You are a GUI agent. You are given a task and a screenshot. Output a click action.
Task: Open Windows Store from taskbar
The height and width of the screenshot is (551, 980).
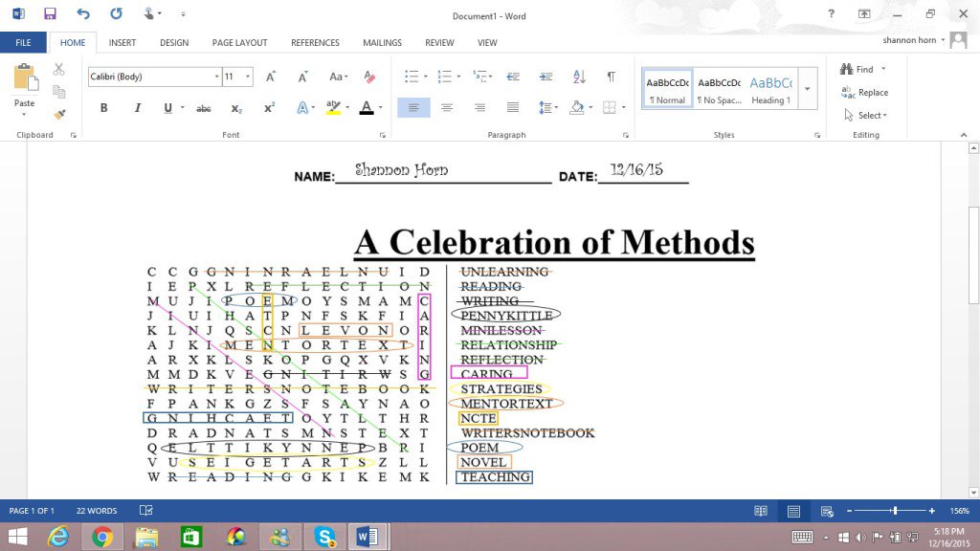coord(191,537)
